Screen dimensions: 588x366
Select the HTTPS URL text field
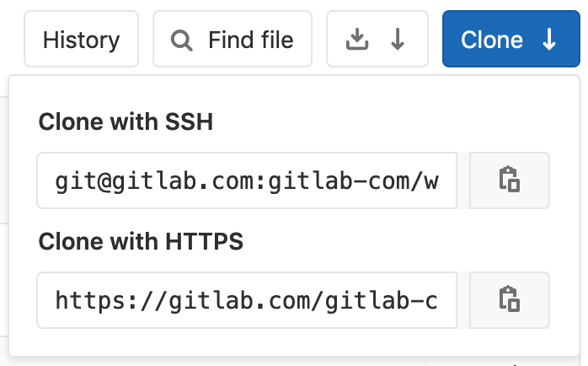247,299
